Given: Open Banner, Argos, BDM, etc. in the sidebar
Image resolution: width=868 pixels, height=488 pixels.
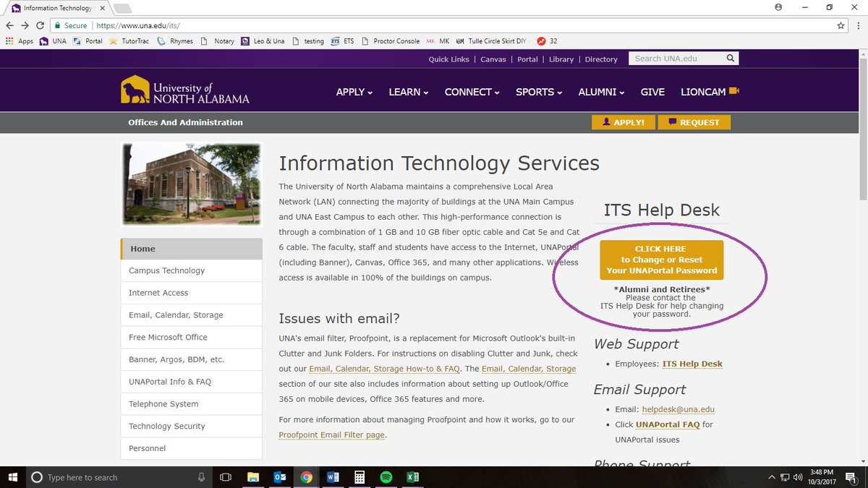Looking at the screenshot, I should coord(191,359).
